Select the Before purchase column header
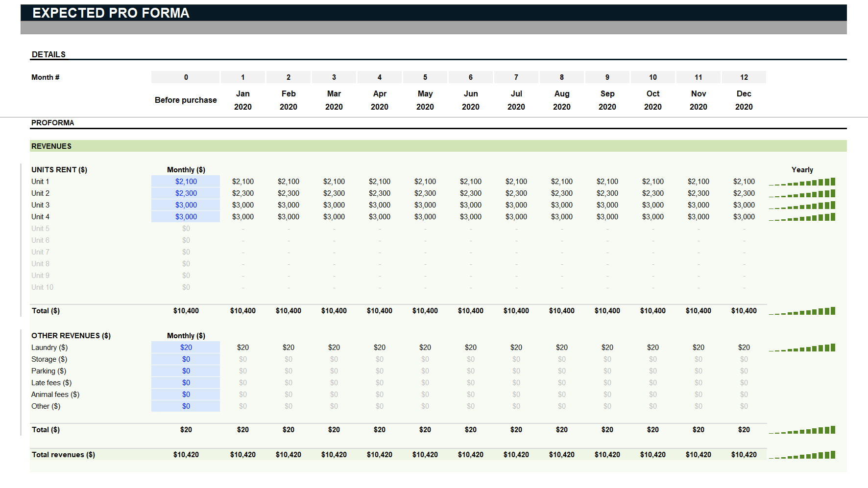868x488 pixels. pyautogui.click(x=186, y=100)
